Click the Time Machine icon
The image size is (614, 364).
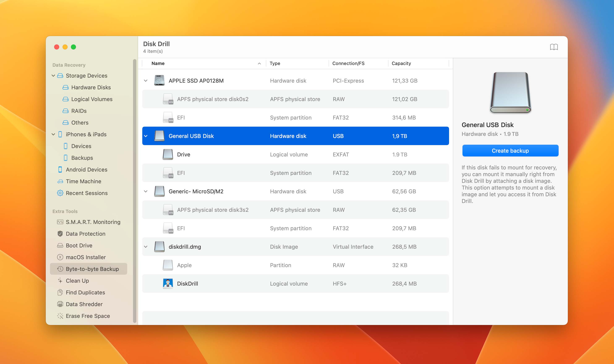click(x=60, y=181)
